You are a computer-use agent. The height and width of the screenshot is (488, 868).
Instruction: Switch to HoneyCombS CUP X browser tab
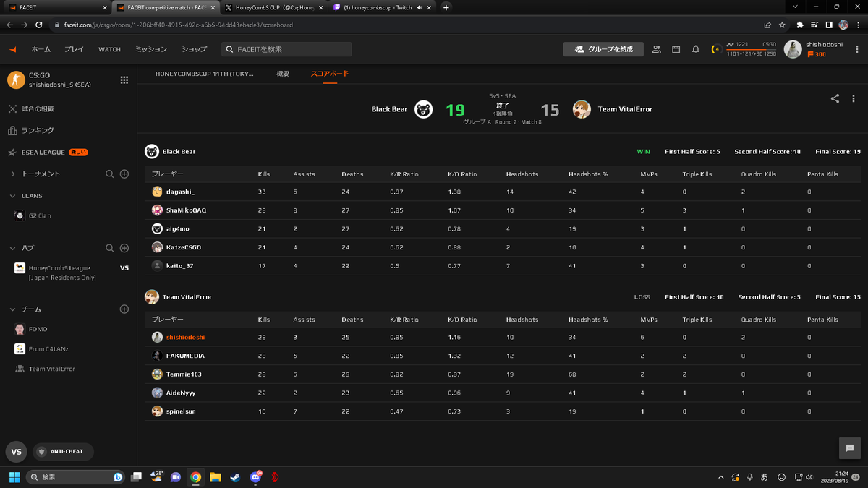pyautogui.click(x=273, y=7)
